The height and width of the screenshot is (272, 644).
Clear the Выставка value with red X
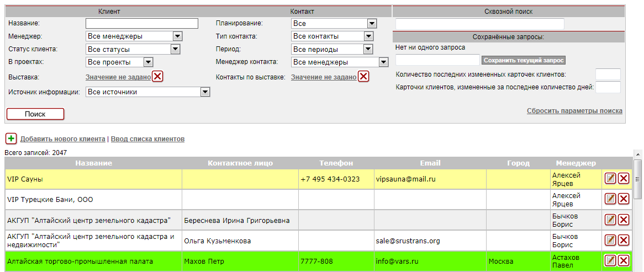pos(157,77)
